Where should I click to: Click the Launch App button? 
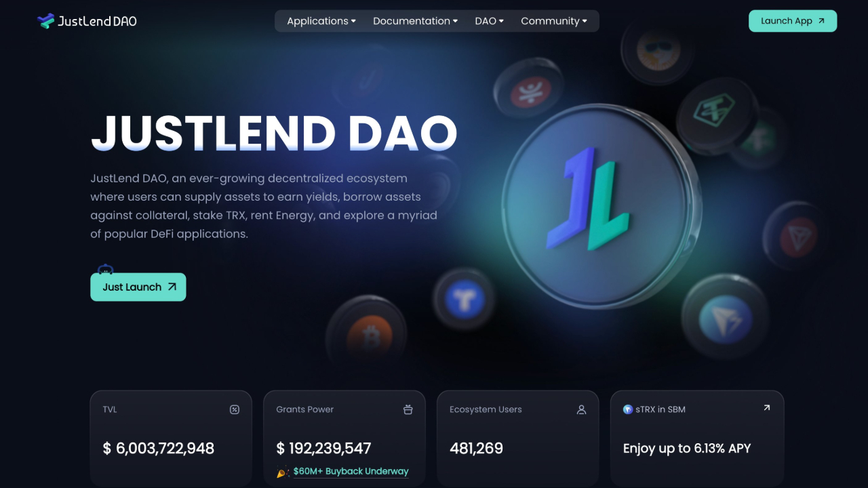coord(793,21)
